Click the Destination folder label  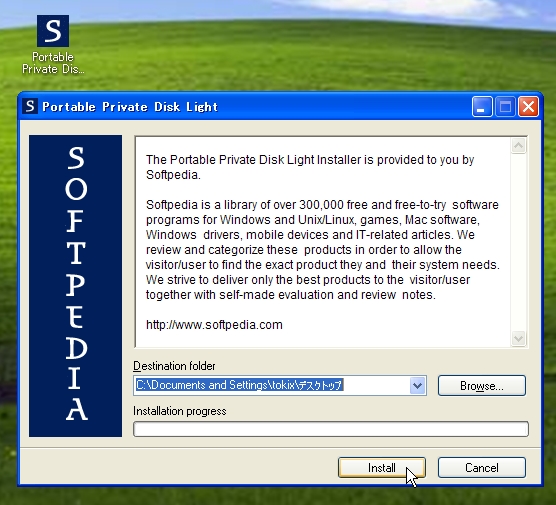tap(174, 366)
